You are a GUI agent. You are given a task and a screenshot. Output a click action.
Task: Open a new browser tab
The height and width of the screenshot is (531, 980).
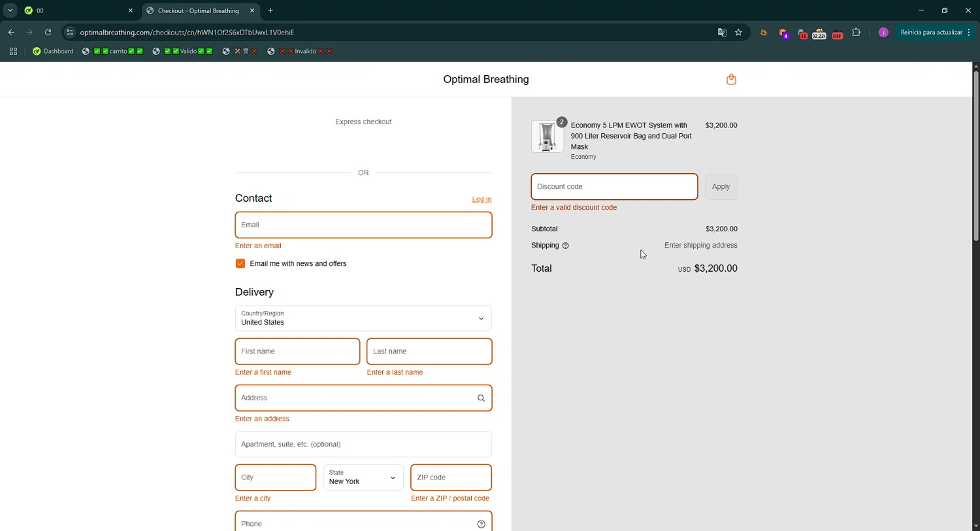[270, 10]
